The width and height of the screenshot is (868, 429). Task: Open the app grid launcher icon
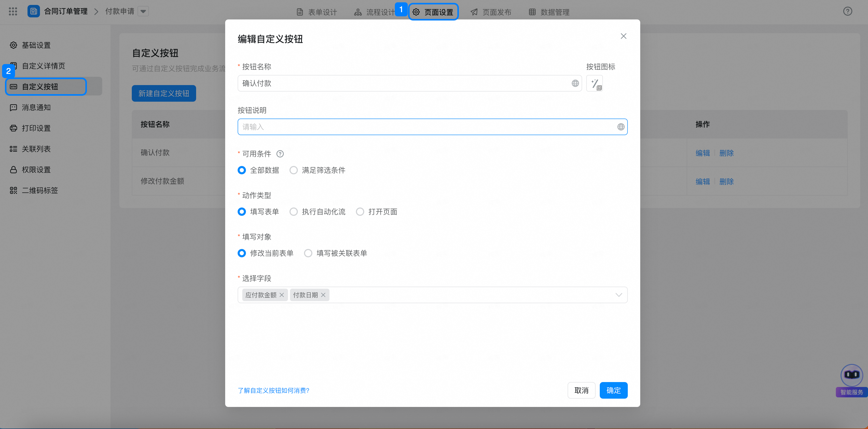(x=13, y=11)
